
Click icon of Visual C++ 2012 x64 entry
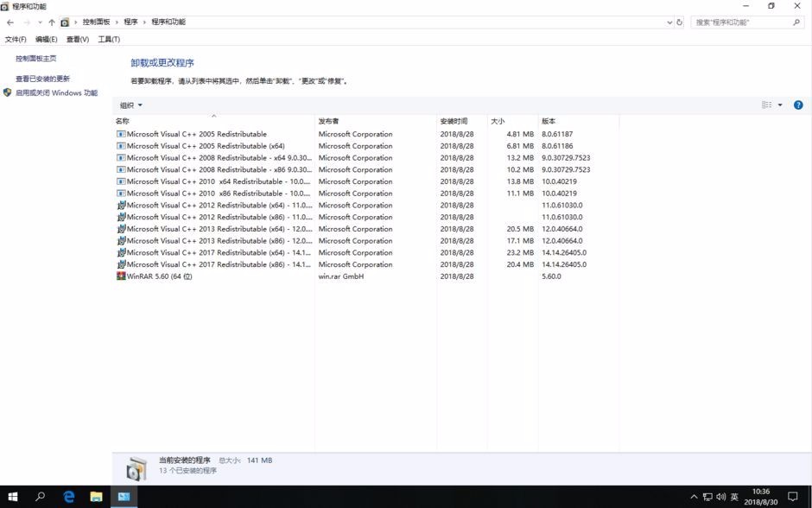click(121, 205)
